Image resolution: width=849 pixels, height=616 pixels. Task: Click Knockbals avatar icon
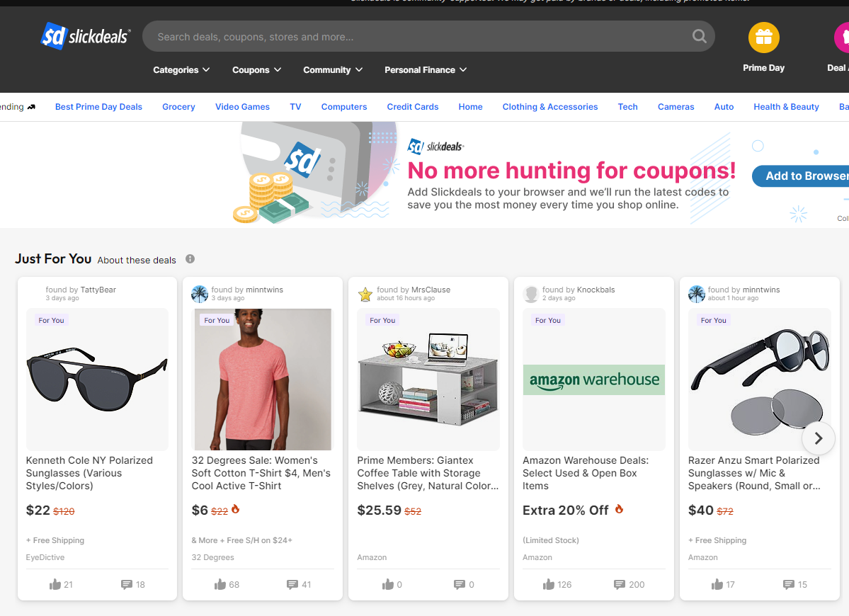tap(531, 294)
